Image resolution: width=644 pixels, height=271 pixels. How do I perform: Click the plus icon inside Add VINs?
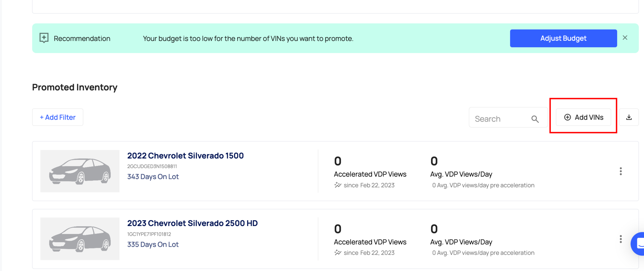click(x=567, y=117)
